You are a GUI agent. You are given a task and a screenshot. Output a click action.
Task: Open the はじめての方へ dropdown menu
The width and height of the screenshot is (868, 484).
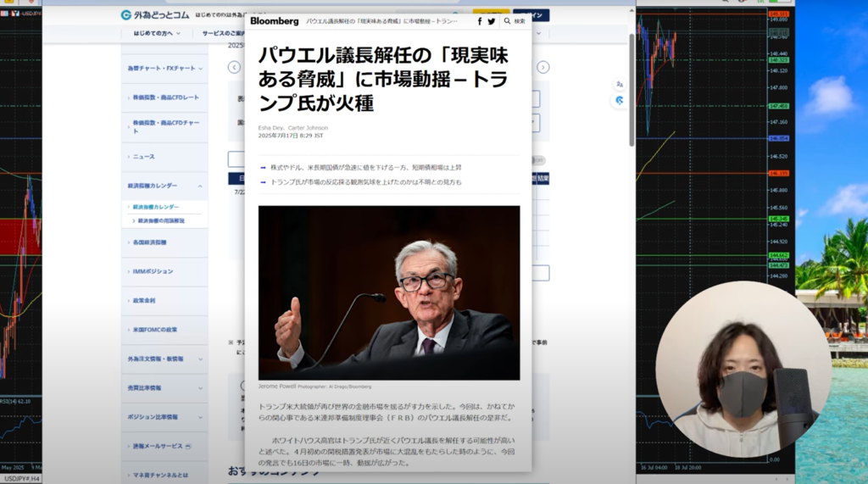point(157,33)
